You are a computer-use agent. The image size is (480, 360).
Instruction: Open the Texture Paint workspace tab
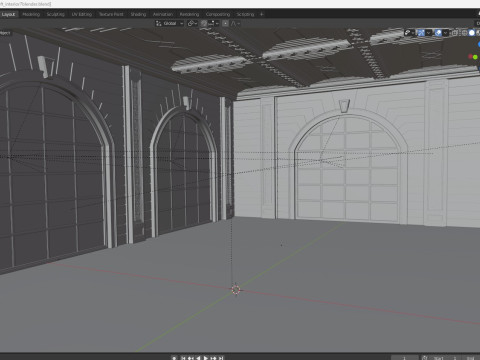pos(111,14)
